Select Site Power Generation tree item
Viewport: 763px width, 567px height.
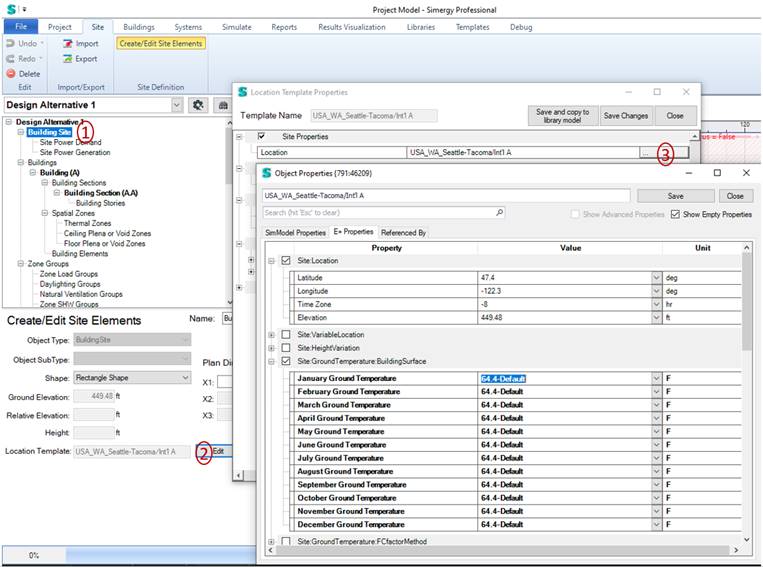75,152
